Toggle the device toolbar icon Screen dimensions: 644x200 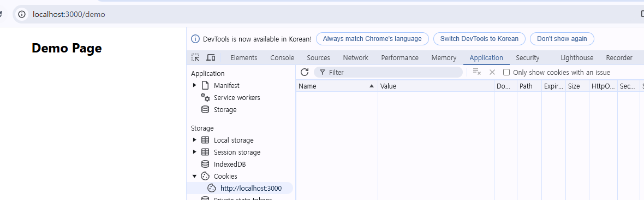click(x=211, y=57)
